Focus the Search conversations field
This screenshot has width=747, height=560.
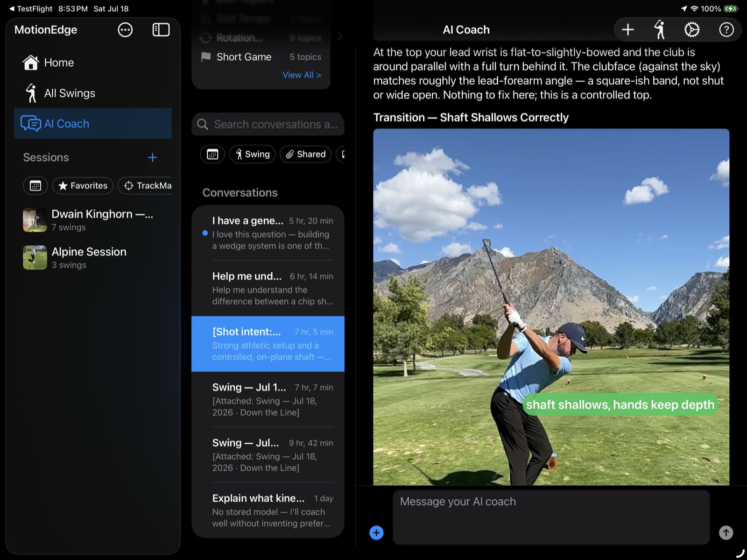(268, 124)
